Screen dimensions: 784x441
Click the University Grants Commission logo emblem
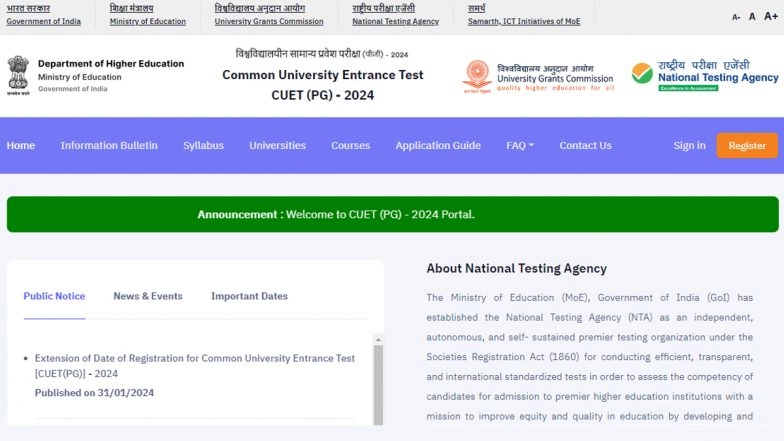point(478,76)
